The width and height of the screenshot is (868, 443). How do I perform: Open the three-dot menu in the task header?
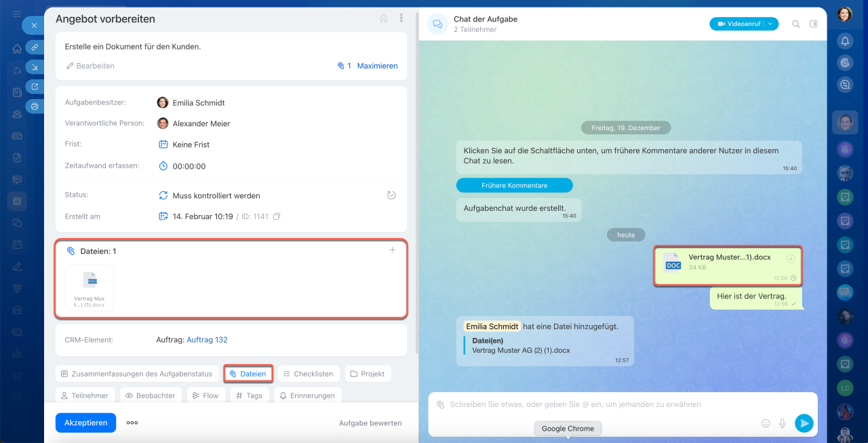(x=401, y=18)
